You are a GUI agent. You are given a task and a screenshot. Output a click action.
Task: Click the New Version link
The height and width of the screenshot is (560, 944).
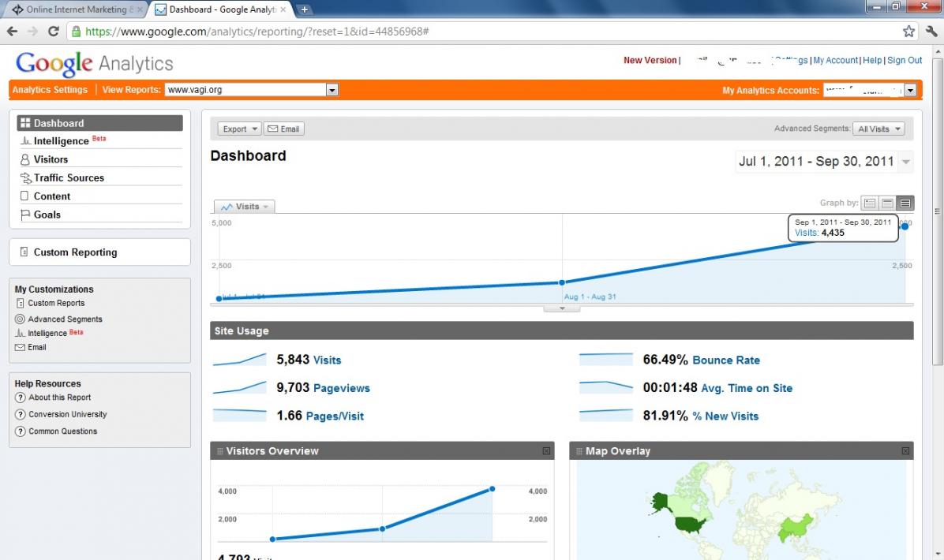[650, 60]
